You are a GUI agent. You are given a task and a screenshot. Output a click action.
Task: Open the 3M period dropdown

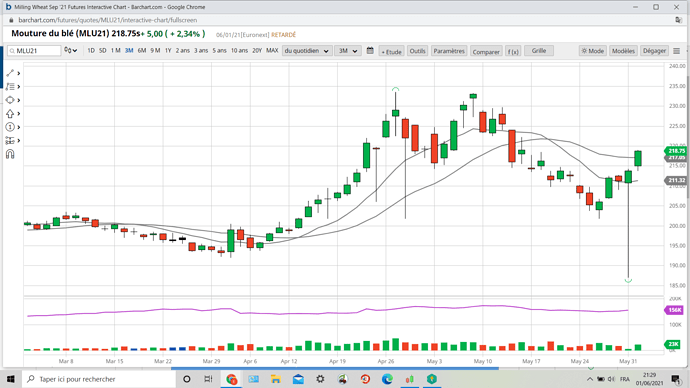click(x=348, y=51)
